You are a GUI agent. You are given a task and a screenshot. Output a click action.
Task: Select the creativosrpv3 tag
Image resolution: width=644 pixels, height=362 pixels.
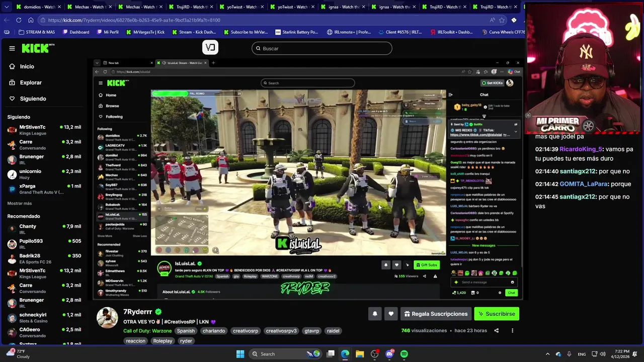point(281,331)
